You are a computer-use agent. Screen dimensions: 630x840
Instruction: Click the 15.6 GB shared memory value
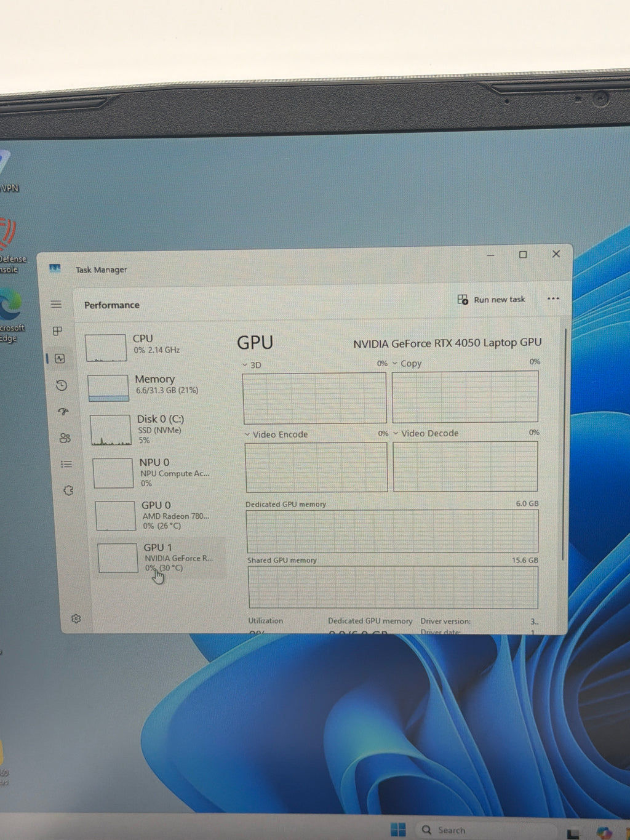525,560
